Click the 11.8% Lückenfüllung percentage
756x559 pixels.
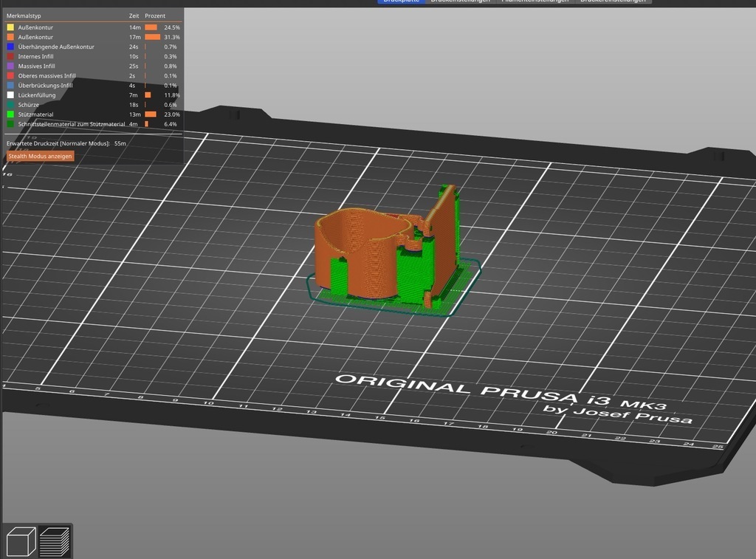171,95
